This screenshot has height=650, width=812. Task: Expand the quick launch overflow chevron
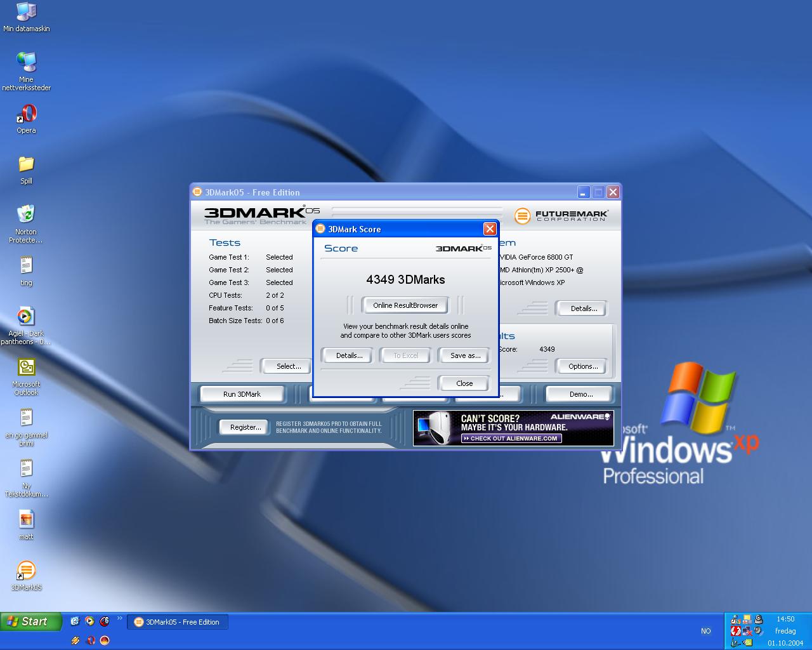click(119, 618)
